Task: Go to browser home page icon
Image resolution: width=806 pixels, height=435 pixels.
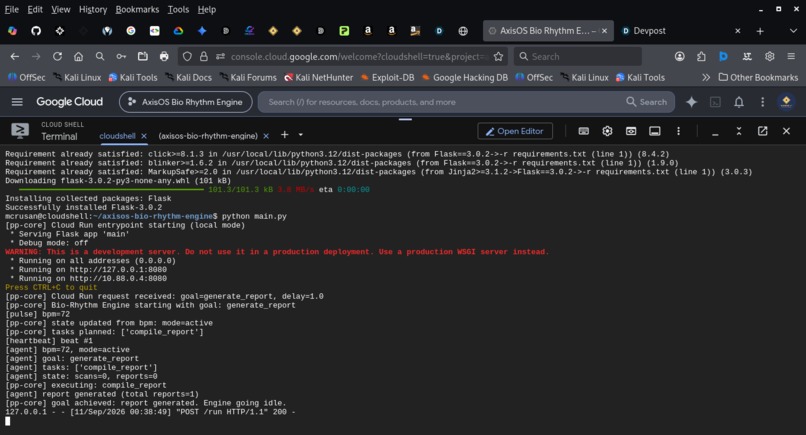Action: 78,57
